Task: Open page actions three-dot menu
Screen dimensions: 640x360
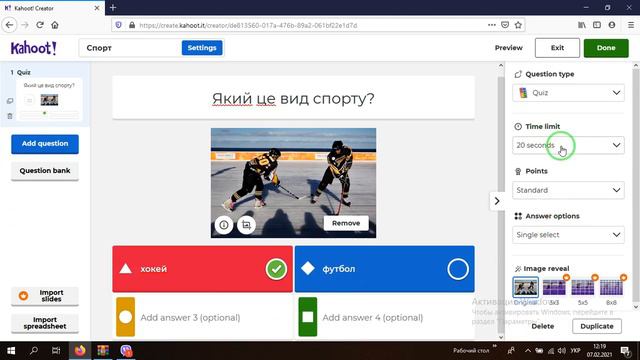Action: (492, 25)
